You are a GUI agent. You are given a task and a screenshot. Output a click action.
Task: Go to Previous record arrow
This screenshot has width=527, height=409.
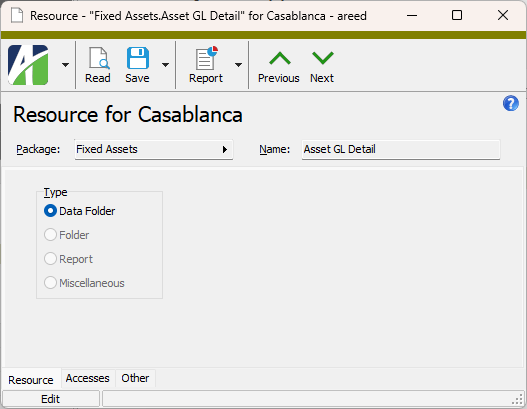pyautogui.click(x=280, y=58)
